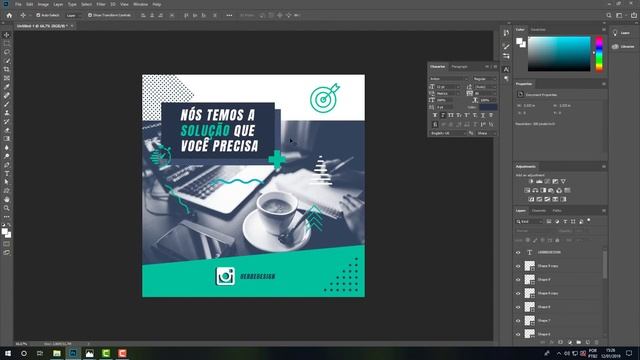Filter layers by pixel layers icon
This screenshot has height=360, width=640.
click(x=549, y=222)
